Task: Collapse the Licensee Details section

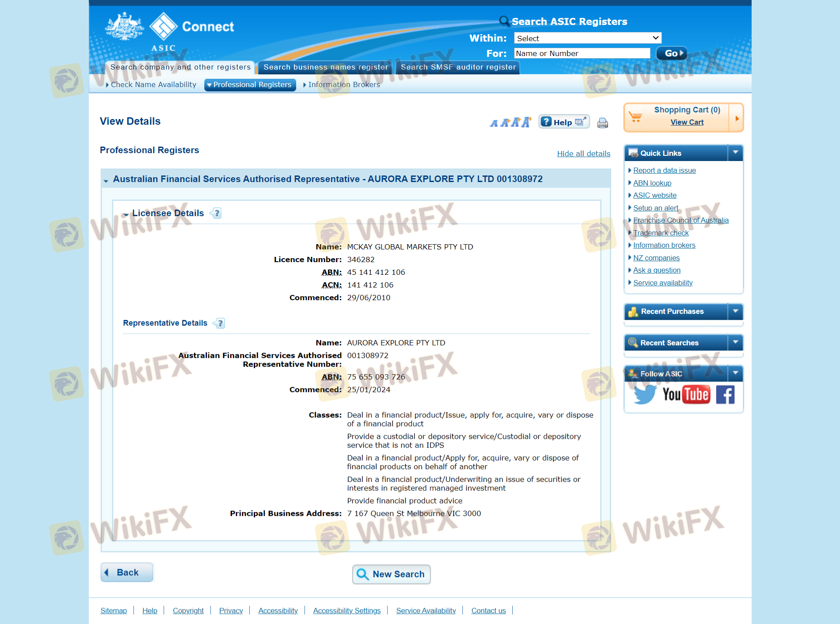Action: click(126, 214)
